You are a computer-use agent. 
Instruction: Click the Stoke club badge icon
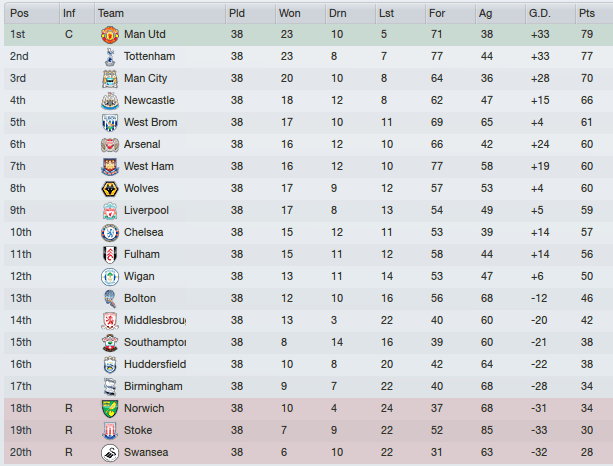(109, 431)
